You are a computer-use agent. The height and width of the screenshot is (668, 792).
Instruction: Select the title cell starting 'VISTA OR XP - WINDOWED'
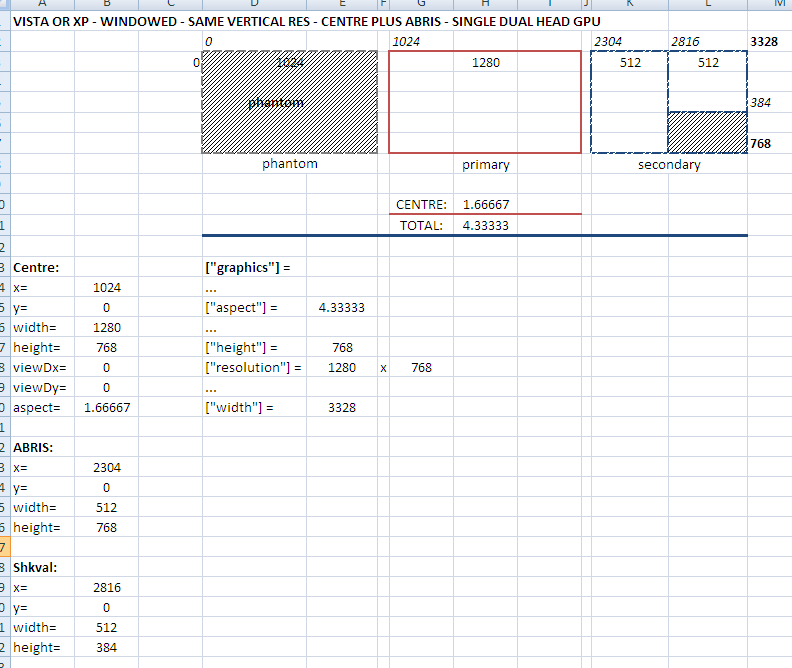pyautogui.click(x=307, y=22)
